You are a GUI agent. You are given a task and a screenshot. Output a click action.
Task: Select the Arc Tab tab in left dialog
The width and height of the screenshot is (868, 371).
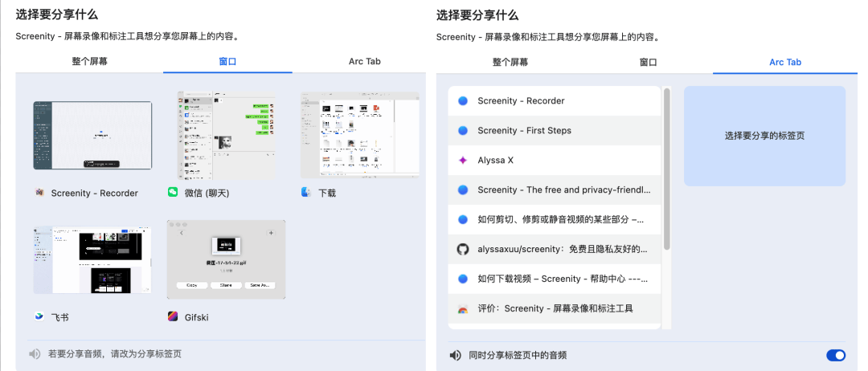tap(364, 62)
